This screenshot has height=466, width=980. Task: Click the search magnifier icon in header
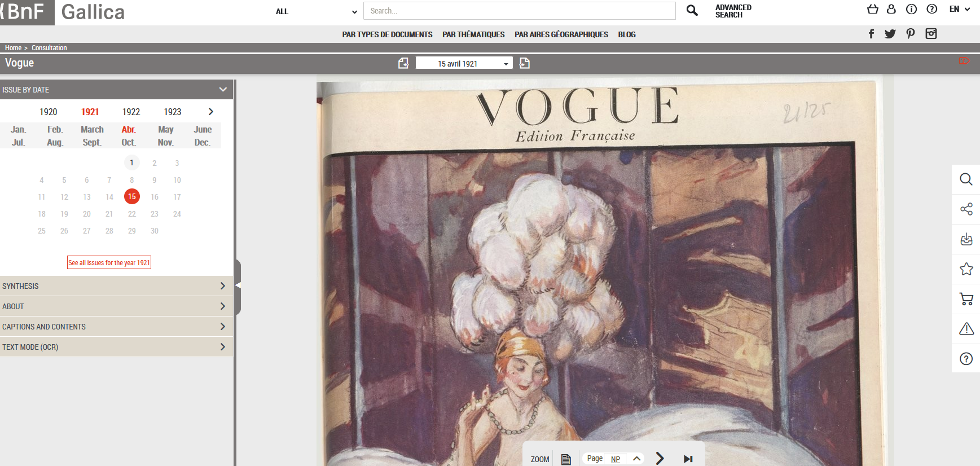(692, 10)
